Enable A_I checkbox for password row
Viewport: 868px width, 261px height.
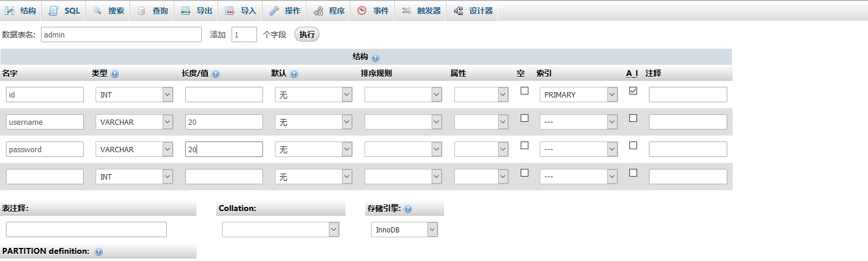tap(633, 146)
